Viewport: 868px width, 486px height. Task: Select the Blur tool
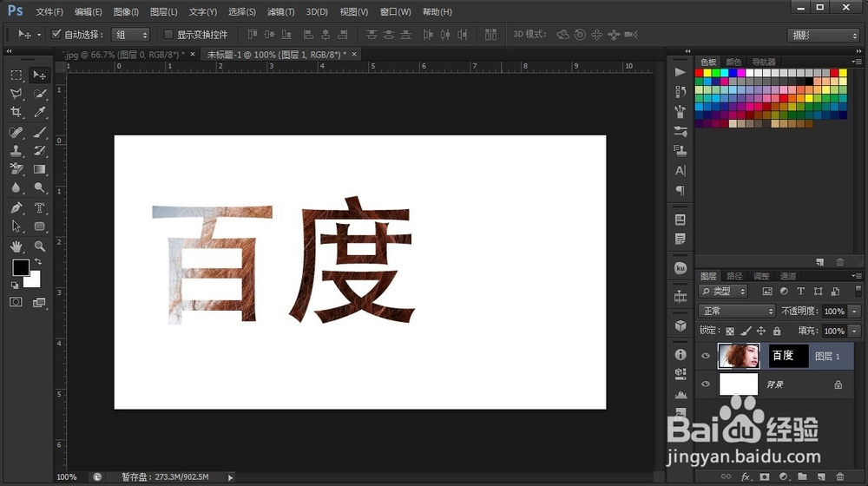(16, 187)
